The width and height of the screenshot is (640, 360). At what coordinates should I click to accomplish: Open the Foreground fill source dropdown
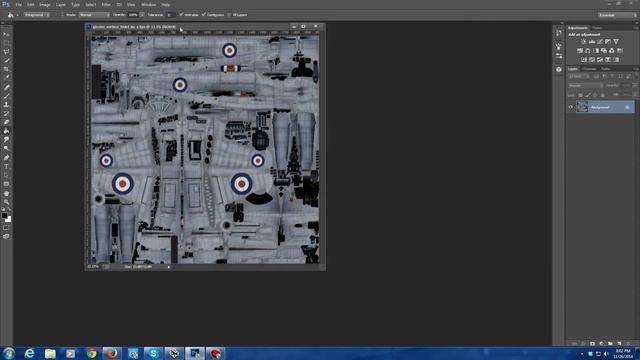(x=36, y=15)
